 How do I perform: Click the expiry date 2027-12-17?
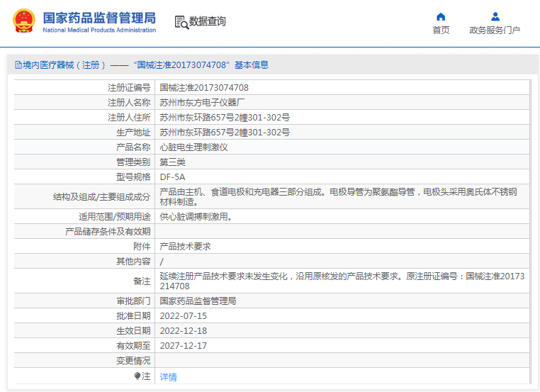point(183,346)
